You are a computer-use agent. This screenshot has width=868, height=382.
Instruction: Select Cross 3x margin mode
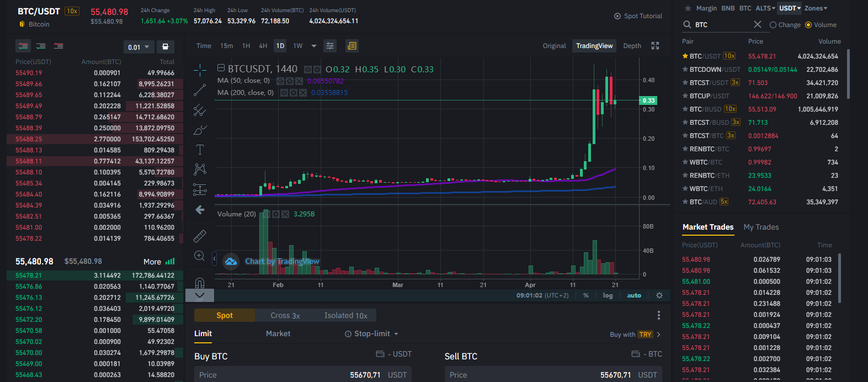click(x=285, y=315)
